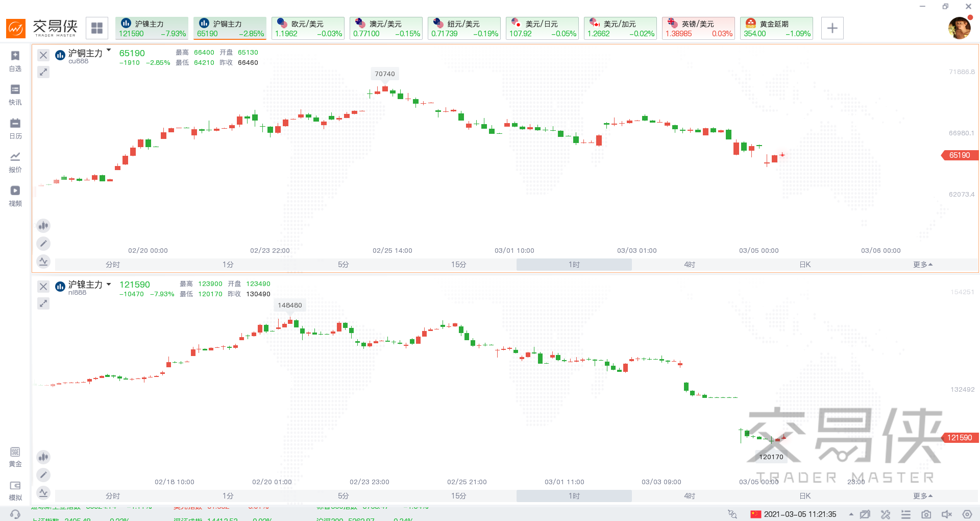This screenshot has width=980, height=521.
Task: Switch nickel chart to 分时 view
Action: (113, 496)
